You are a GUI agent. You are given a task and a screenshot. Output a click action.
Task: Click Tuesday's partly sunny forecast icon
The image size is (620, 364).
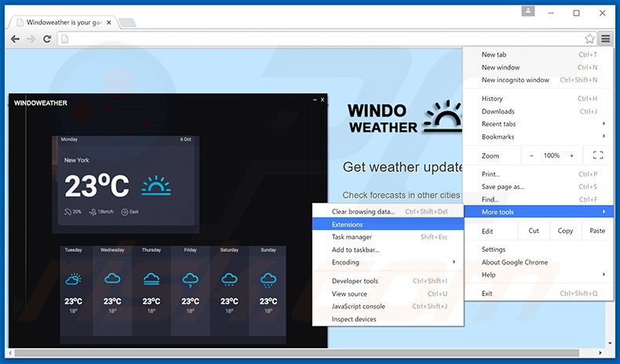(74, 279)
